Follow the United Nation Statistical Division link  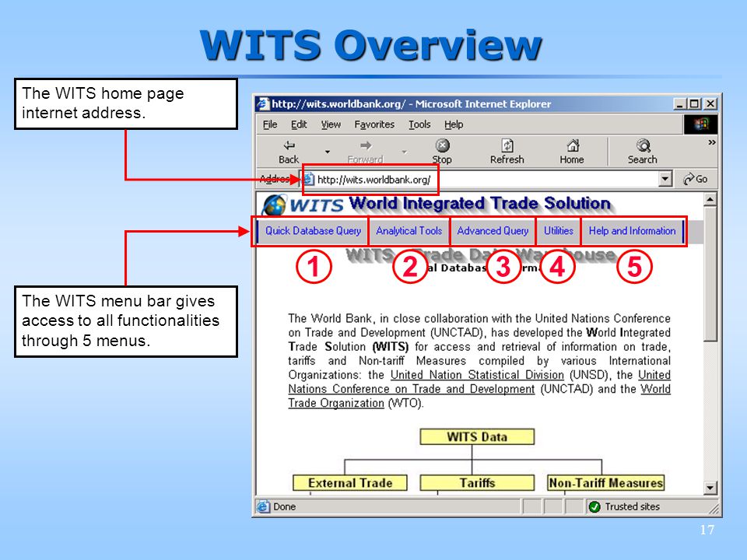point(477,375)
